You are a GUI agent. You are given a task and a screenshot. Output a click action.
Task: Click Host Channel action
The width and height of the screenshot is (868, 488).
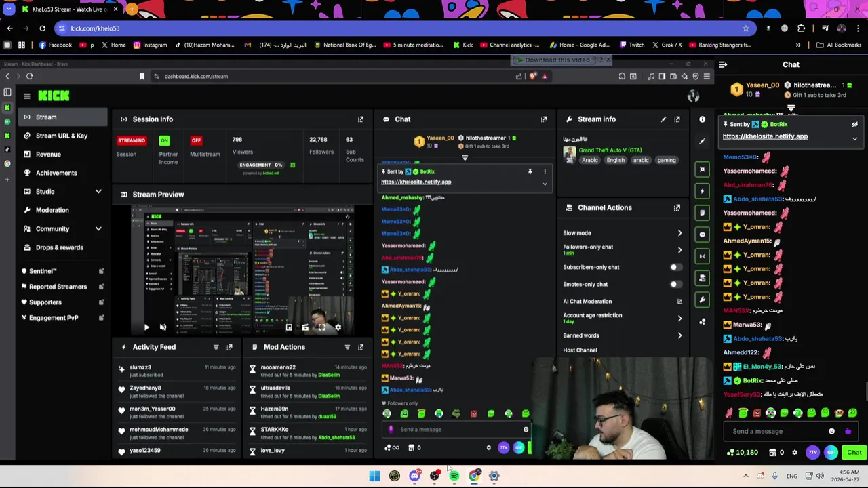click(580, 350)
